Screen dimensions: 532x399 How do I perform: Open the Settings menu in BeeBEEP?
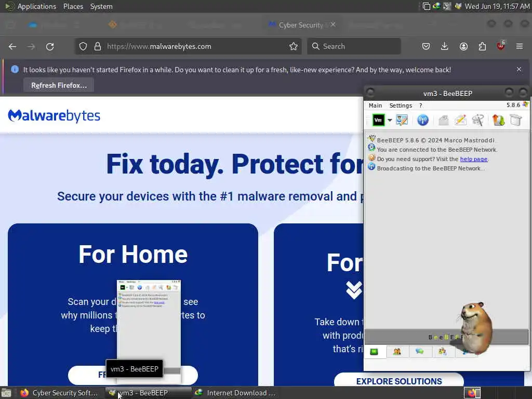tap(401, 105)
